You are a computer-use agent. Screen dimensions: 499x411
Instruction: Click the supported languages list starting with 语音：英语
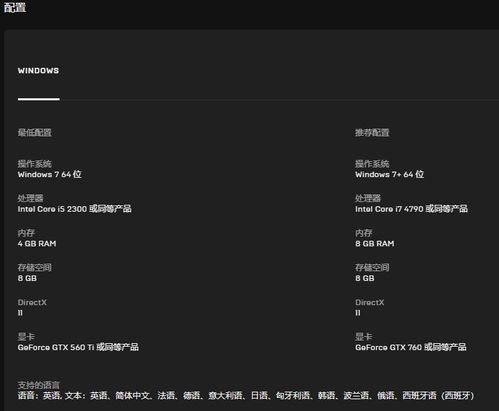coord(246,396)
